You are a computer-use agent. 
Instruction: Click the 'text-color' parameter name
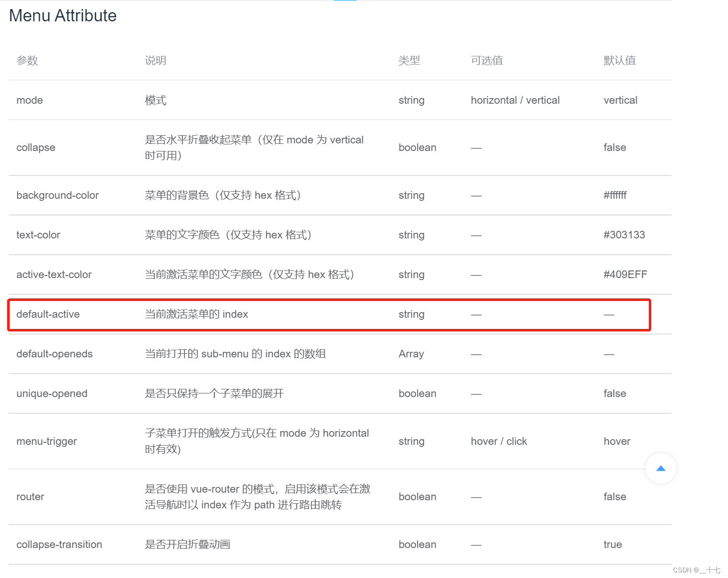[38, 235]
